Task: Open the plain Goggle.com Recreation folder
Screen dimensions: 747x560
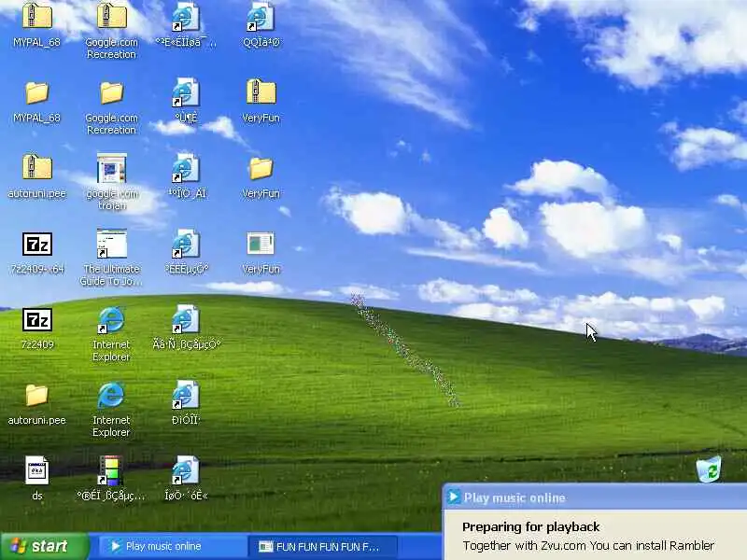Action: coord(111,92)
